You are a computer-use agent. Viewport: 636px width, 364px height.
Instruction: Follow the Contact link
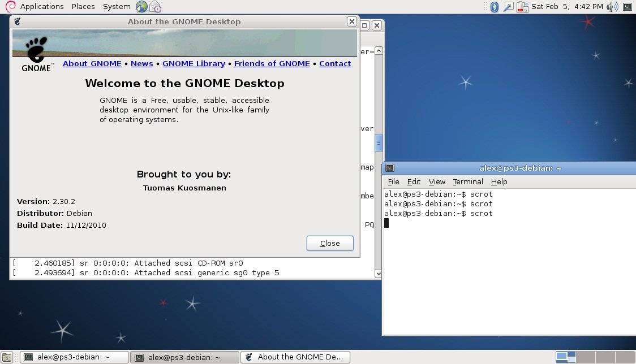(335, 64)
